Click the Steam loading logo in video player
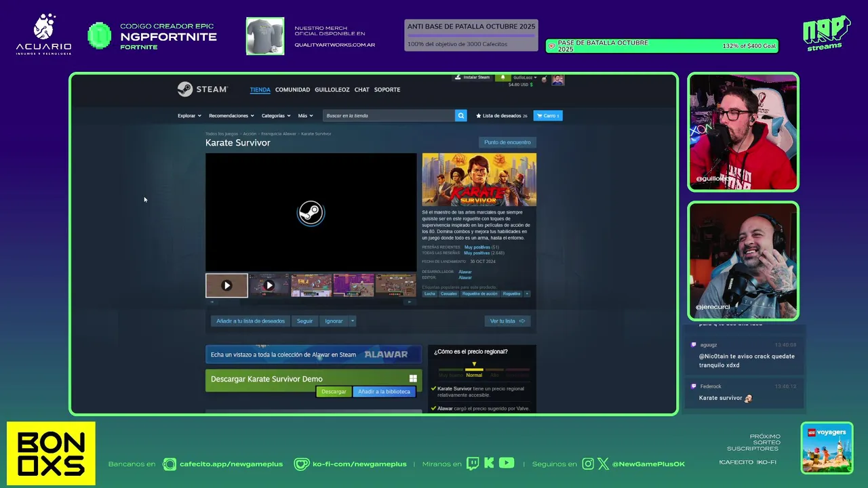 pyautogui.click(x=311, y=213)
